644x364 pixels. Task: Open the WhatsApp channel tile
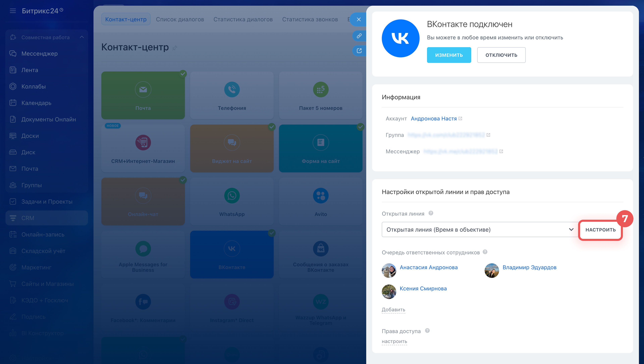(x=232, y=201)
